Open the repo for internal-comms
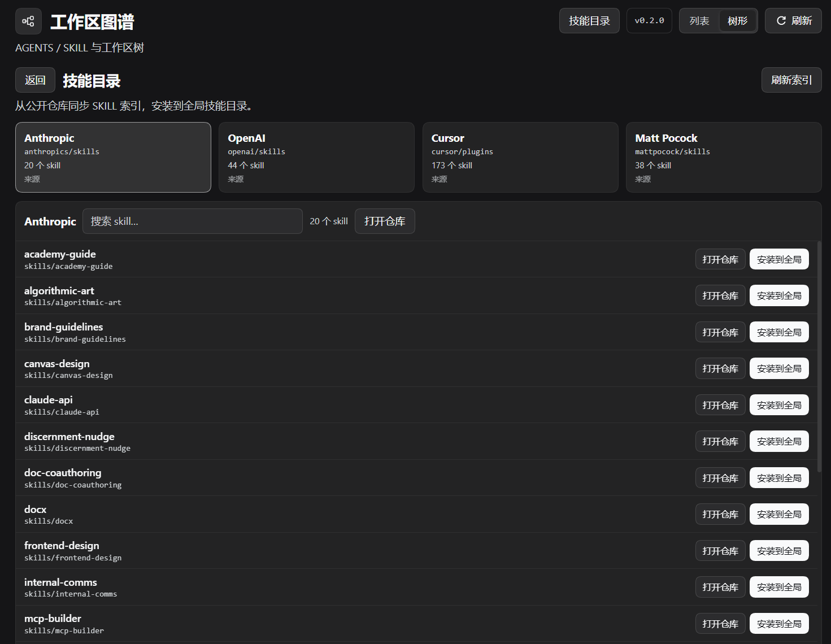 pos(720,587)
